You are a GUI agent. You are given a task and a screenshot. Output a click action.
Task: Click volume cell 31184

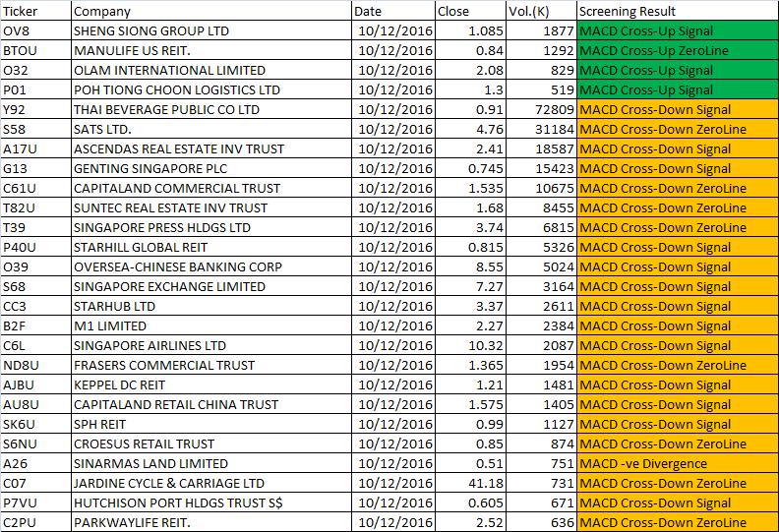[542, 129]
